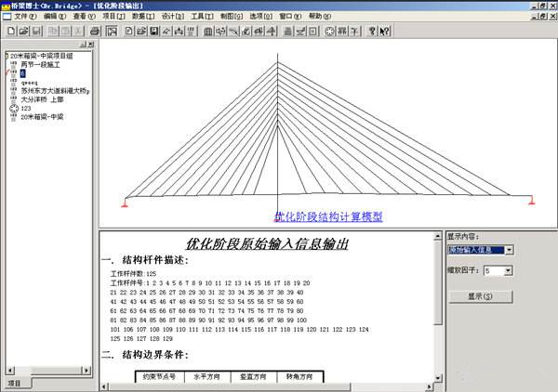Click the project panel scroll-left arrow
Viewport: 558px width, 392px height.
pos(10,371)
